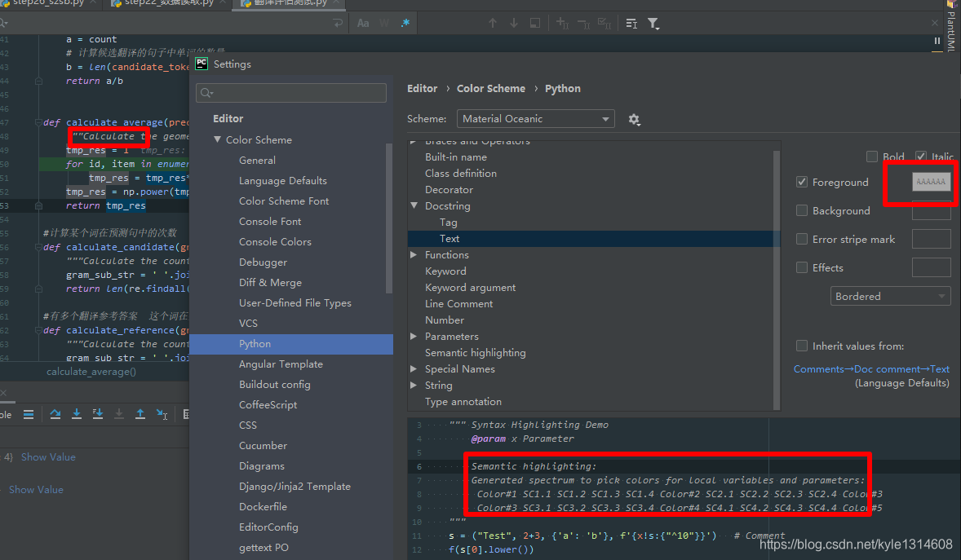
Task: Click the filter search results icon
Action: (653, 24)
